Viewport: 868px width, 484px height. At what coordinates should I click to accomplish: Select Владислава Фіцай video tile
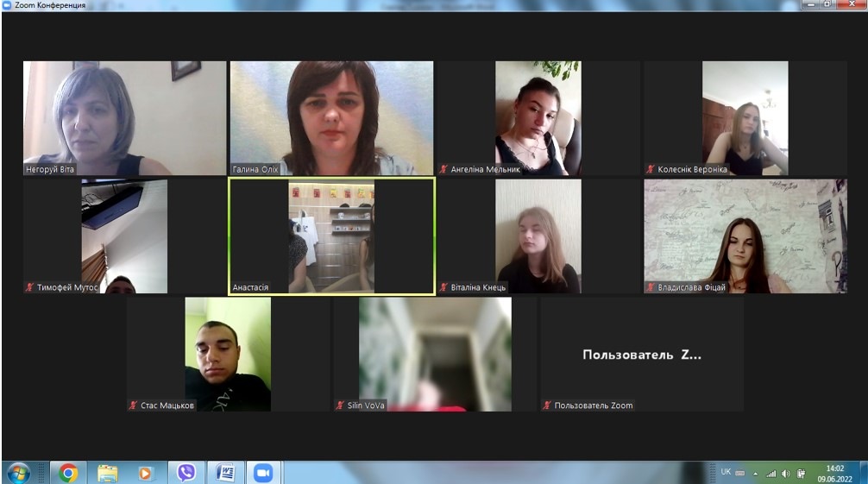(x=745, y=236)
